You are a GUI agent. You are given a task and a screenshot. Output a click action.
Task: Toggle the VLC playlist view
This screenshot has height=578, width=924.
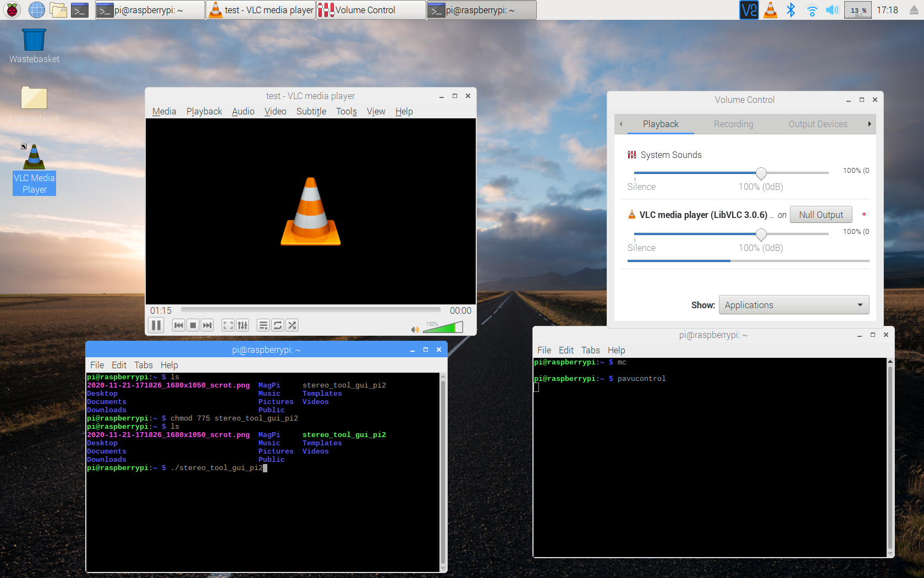pos(263,325)
